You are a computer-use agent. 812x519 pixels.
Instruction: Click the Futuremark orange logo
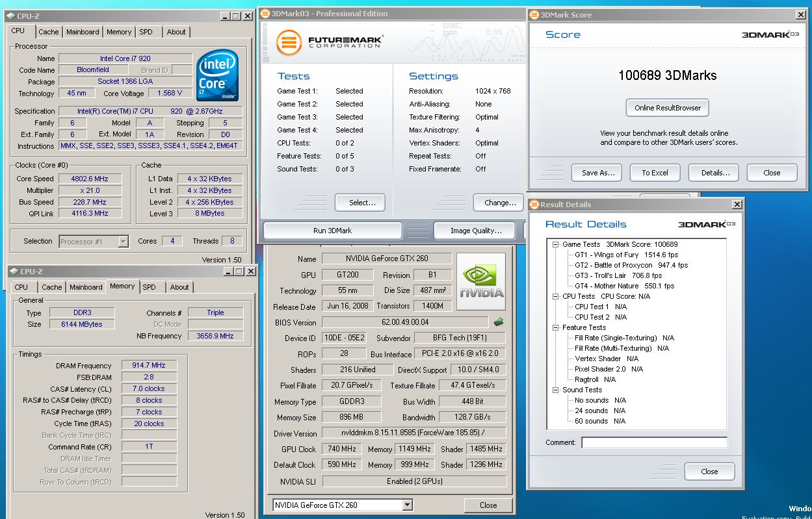(289, 42)
